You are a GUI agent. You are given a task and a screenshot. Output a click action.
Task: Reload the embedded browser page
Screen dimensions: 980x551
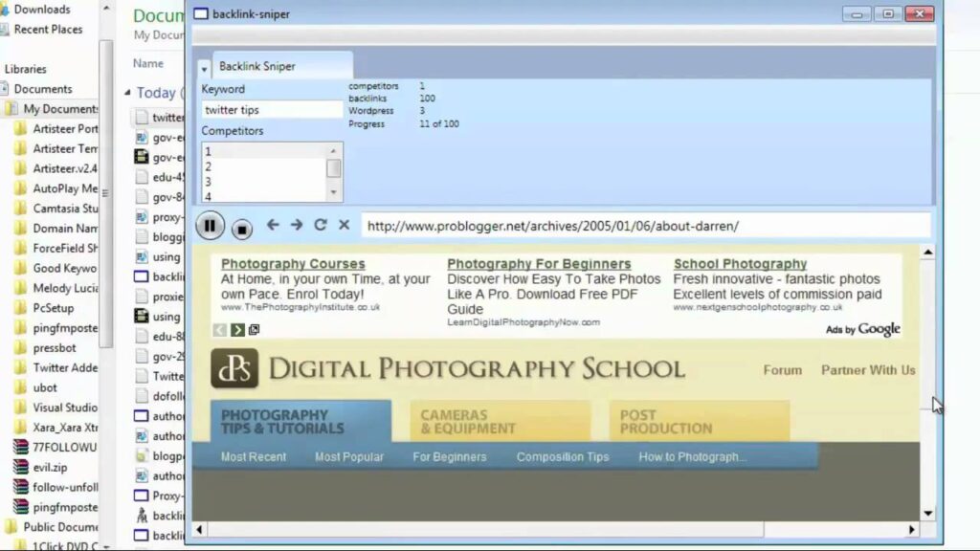pos(320,225)
